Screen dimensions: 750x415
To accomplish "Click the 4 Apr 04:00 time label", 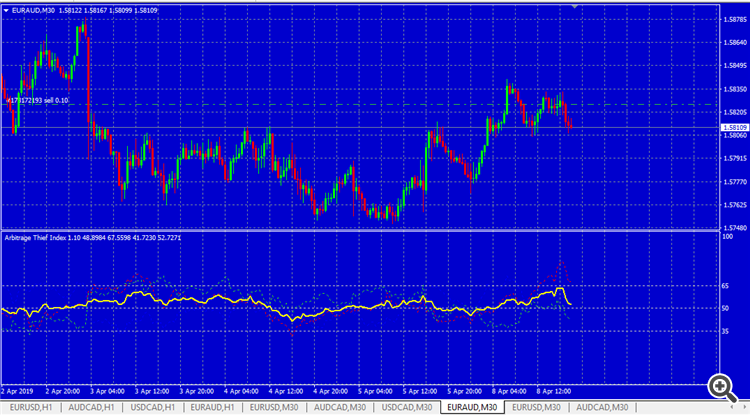I will [x=241, y=391].
